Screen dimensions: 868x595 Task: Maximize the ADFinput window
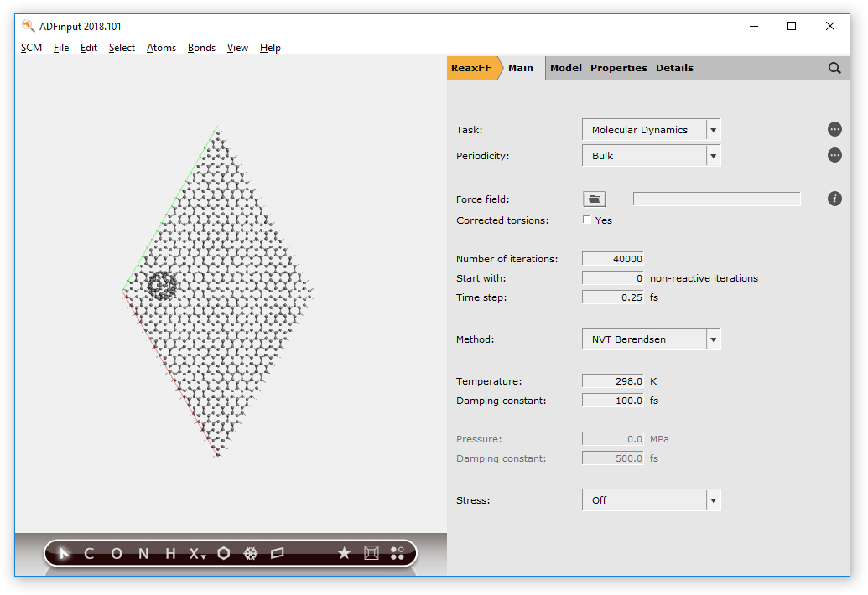[792, 26]
